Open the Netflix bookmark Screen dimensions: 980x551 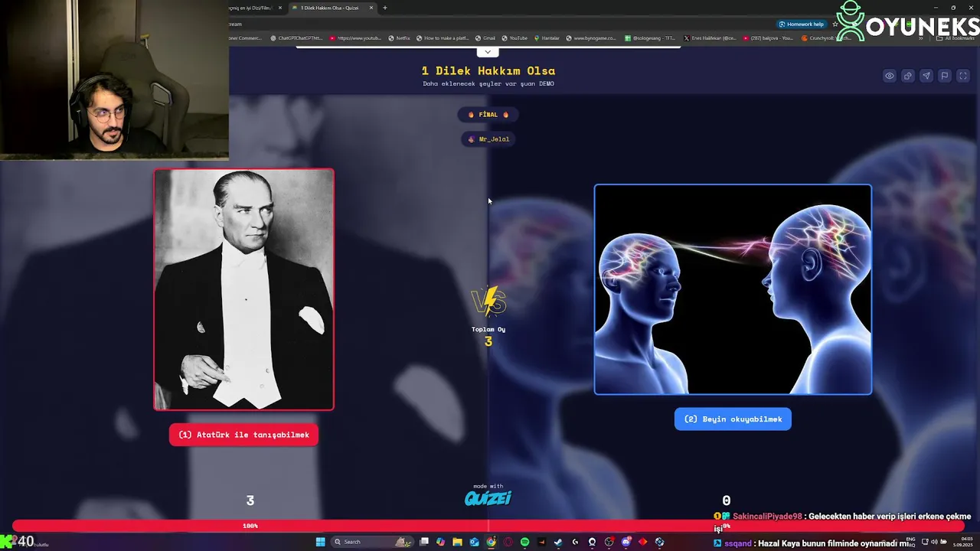tap(399, 37)
